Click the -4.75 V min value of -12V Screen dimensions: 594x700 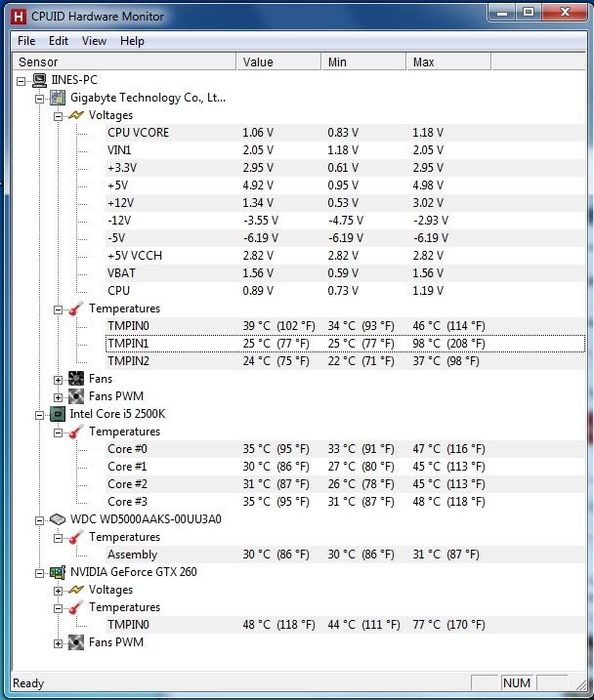346,221
